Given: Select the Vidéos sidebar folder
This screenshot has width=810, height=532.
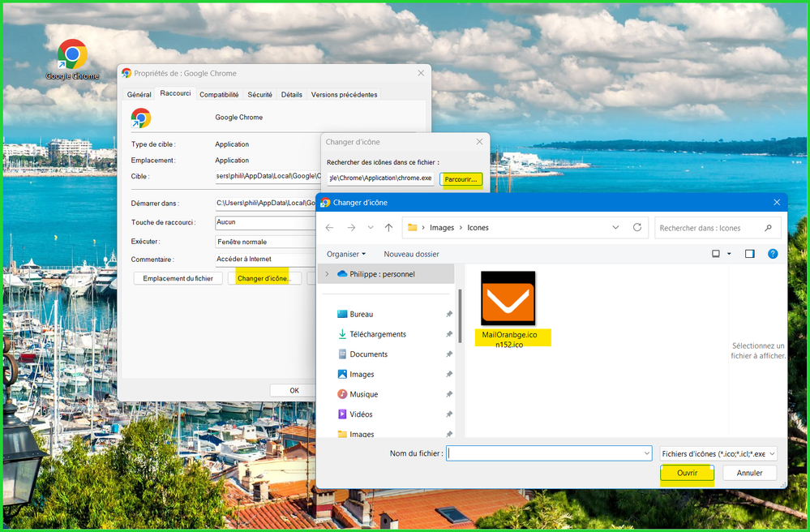Looking at the screenshot, I should (x=361, y=414).
